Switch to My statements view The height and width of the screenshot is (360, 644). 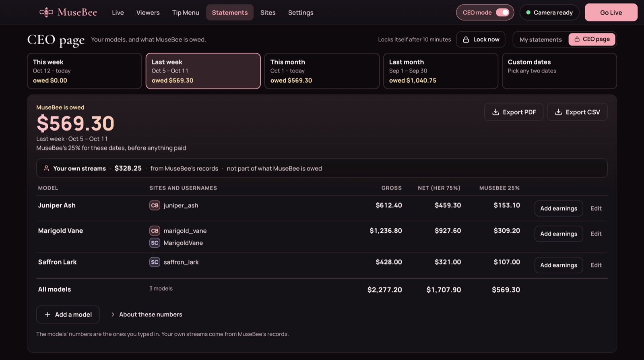pyautogui.click(x=541, y=39)
